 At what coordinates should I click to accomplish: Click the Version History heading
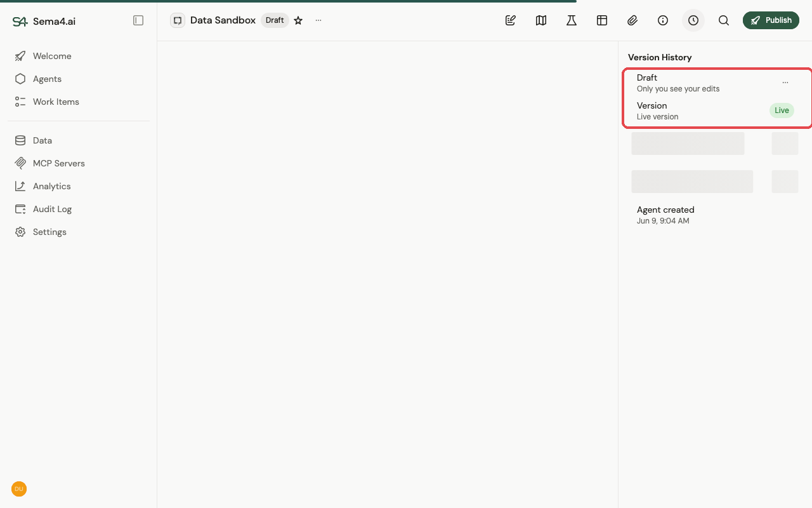[x=660, y=57]
